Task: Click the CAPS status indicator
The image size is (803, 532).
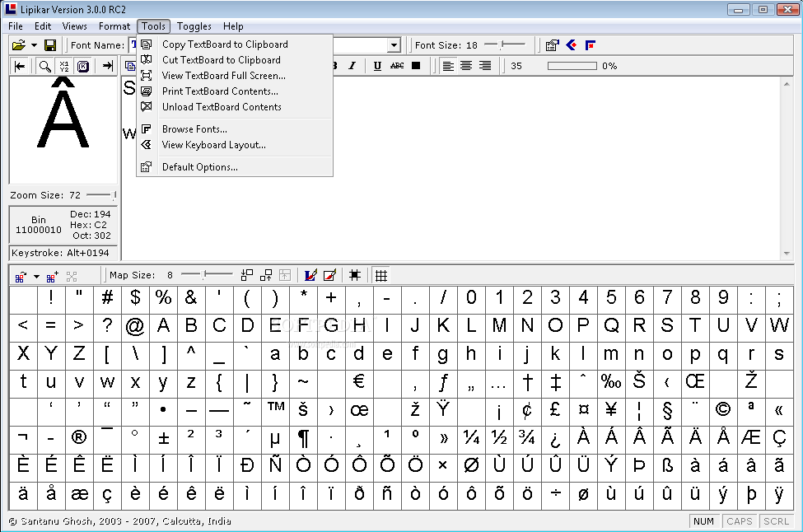Action: tap(740, 521)
